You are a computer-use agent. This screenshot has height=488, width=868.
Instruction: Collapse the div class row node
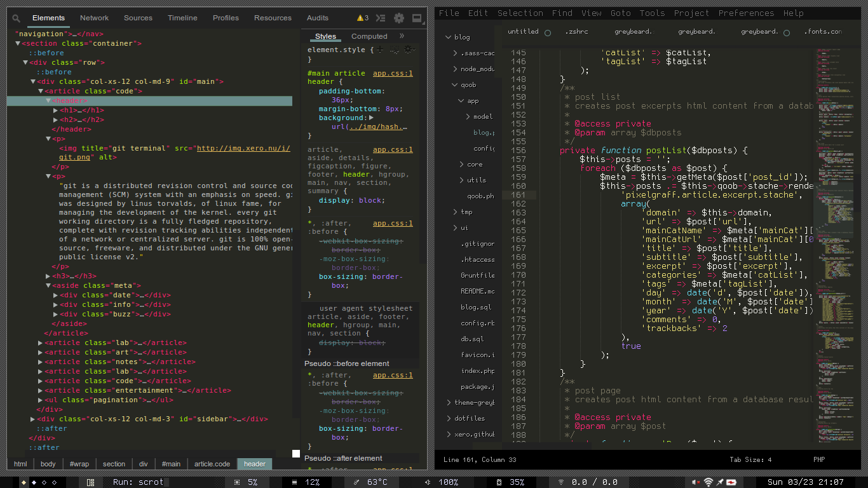(25, 63)
